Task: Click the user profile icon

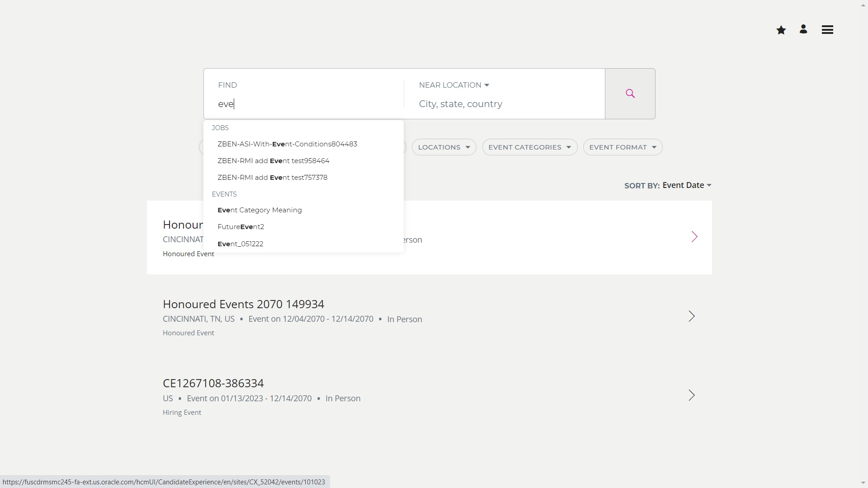Action: pyautogui.click(x=803, y=29)
